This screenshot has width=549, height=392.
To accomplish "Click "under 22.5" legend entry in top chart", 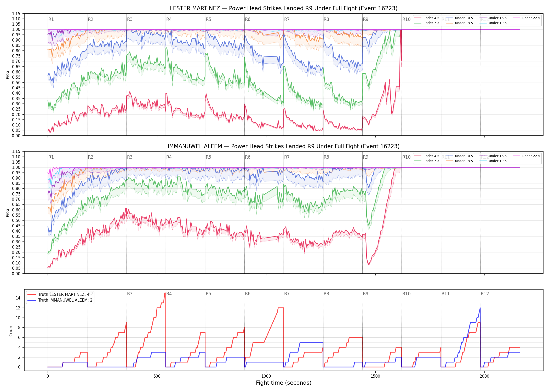I will (527, 18).
